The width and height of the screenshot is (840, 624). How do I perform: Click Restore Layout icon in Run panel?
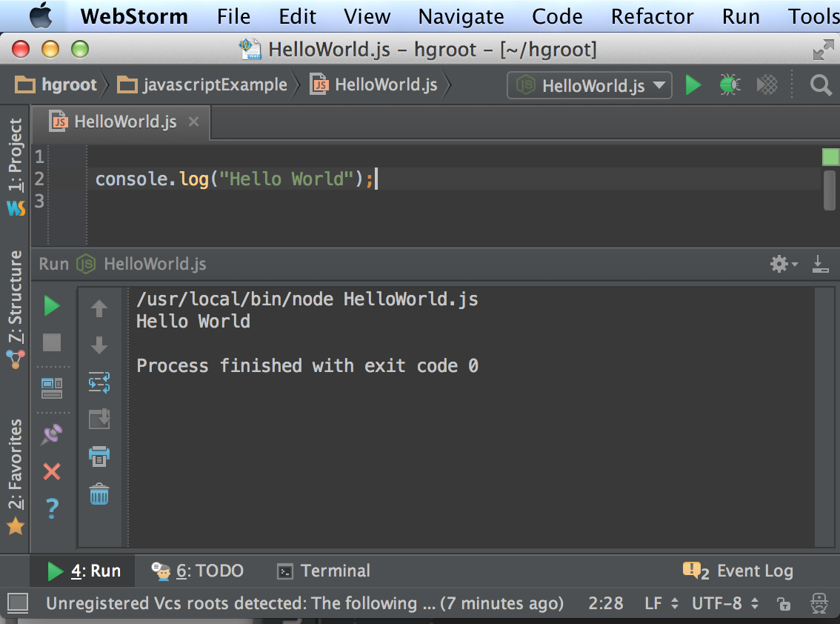[52, 388]
